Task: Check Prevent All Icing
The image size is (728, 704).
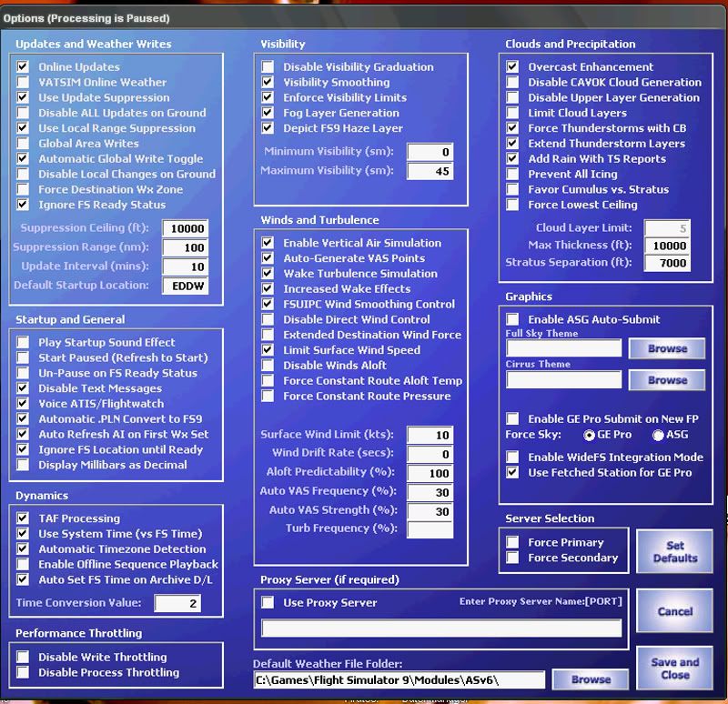Action: (512, 174)
